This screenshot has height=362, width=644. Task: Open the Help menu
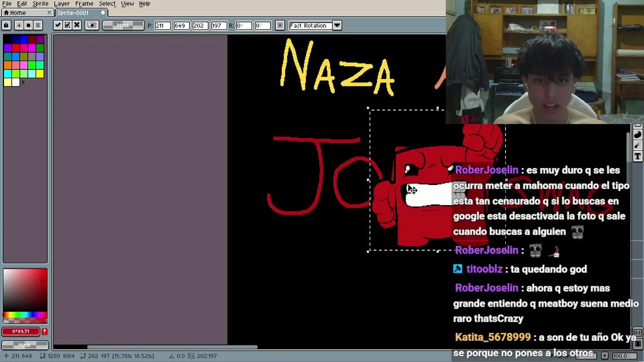pos(144,4)
